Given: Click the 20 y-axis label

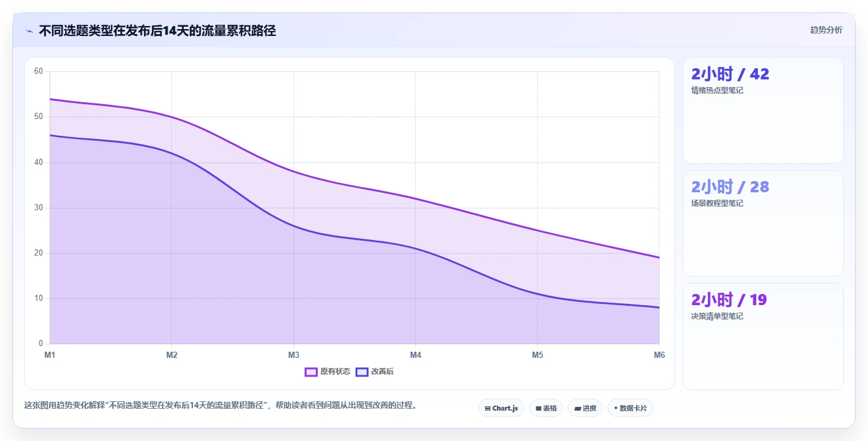Looking at the screenshot, I should tap(38, 253).
